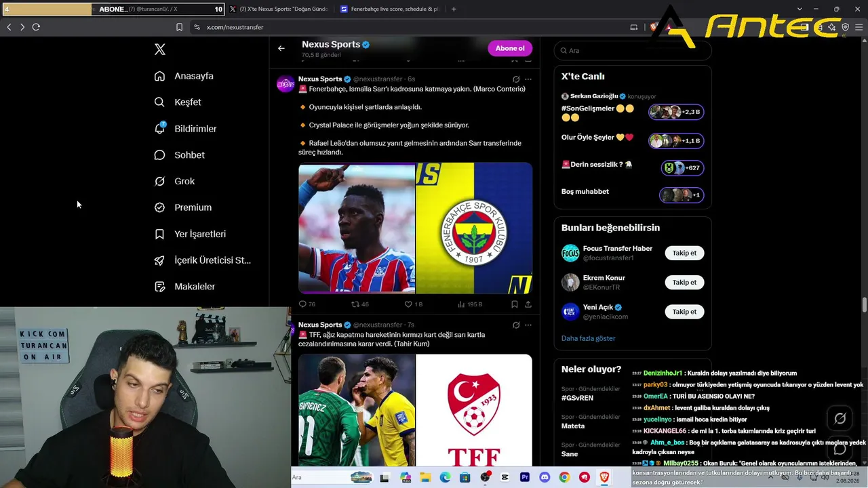This screenshot has height=488, width=868.
Task: View analytics of the Fenerbahçe Sarr post
Action: (x=470, y=304)
